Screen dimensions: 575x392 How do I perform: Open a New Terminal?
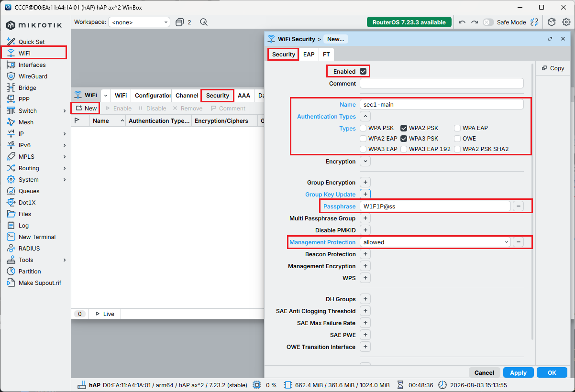[37, 237]
